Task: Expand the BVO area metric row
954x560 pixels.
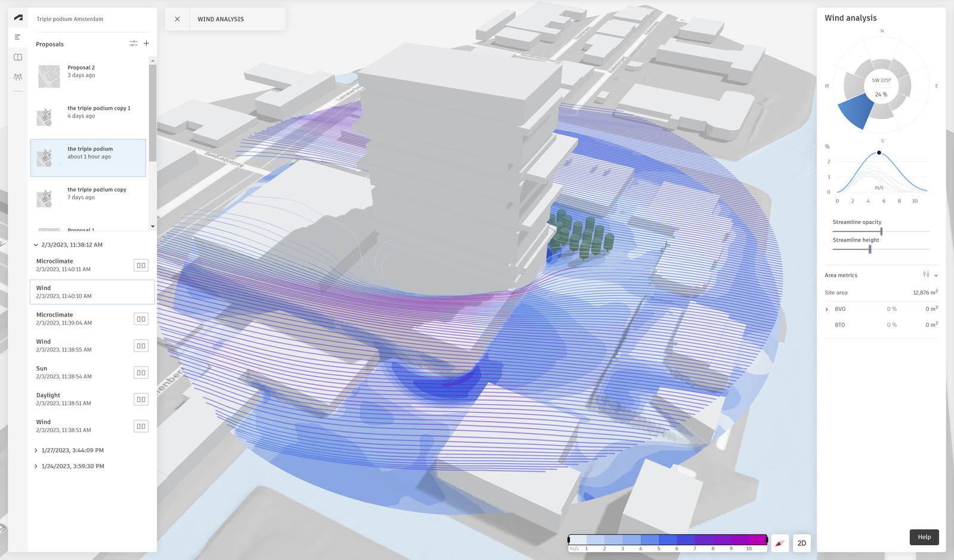Action: pyautogui.click(x=826, y=309)
